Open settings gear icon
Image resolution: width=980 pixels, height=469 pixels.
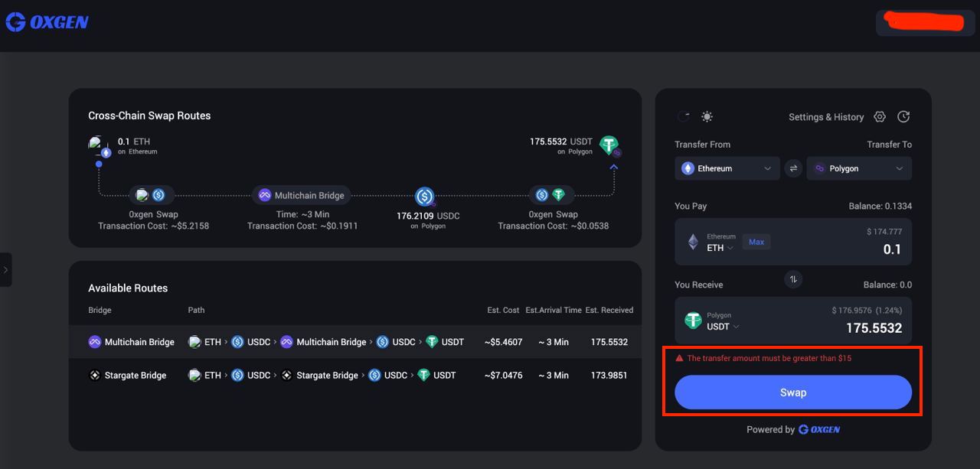pyautogui.click(x=880, y=116)
